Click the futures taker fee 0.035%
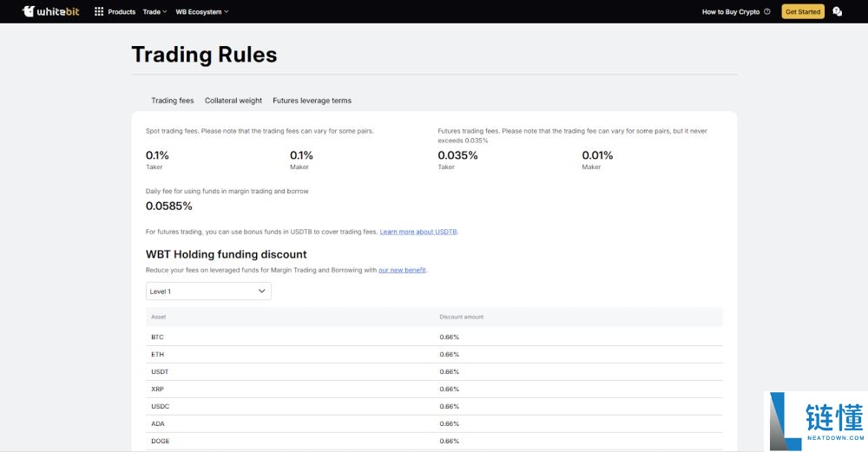The image size is (868, 452). point(457,155)
